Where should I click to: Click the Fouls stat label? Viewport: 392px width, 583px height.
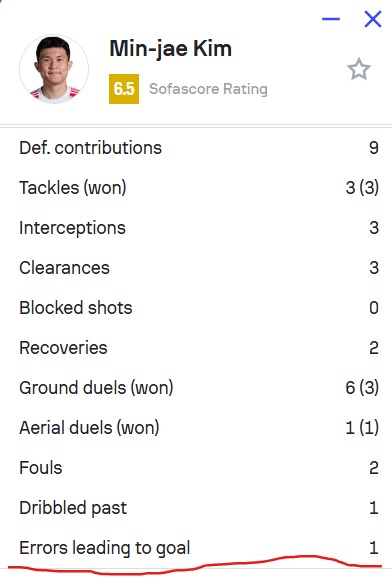(41, 468)
